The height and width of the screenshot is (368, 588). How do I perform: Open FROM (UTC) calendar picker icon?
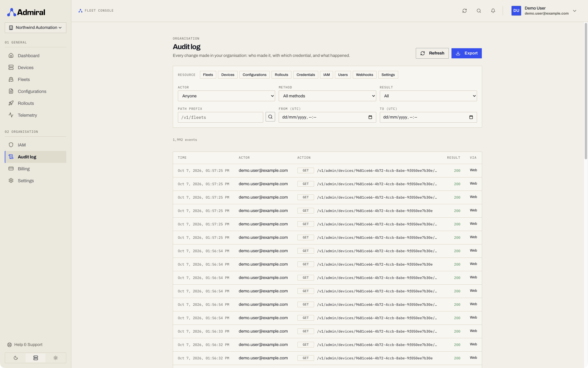(x=370, y=117)
